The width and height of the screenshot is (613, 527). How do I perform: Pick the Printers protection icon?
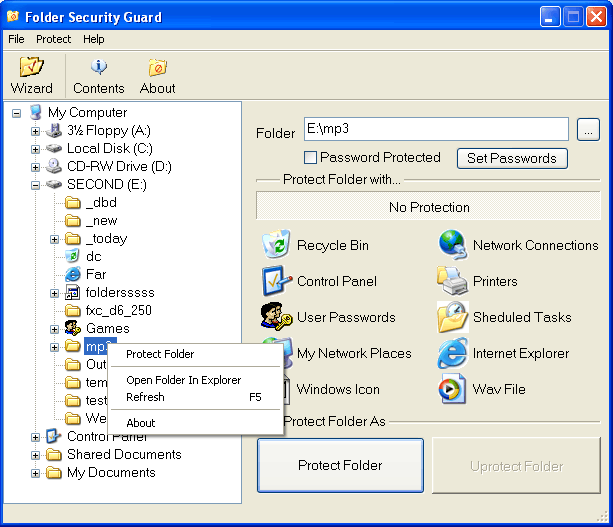[452, 281]
